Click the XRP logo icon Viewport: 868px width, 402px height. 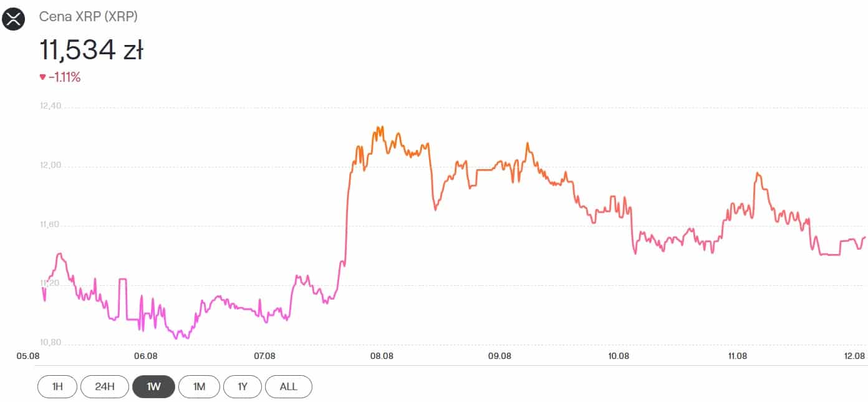point(13,19)
